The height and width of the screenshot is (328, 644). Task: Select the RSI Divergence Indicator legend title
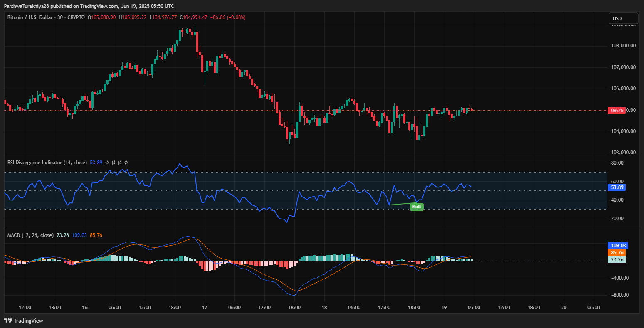(x=47, y=163)
